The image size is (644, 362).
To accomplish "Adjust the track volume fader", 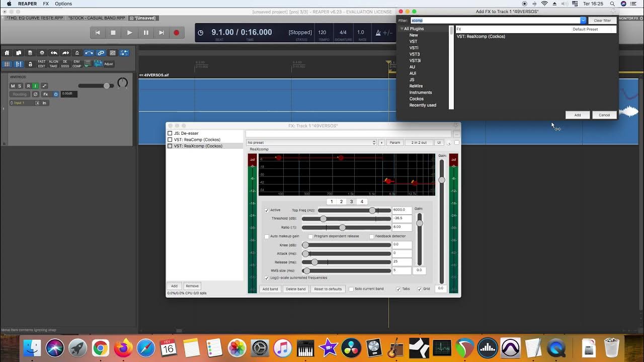I will click(106, 86).
